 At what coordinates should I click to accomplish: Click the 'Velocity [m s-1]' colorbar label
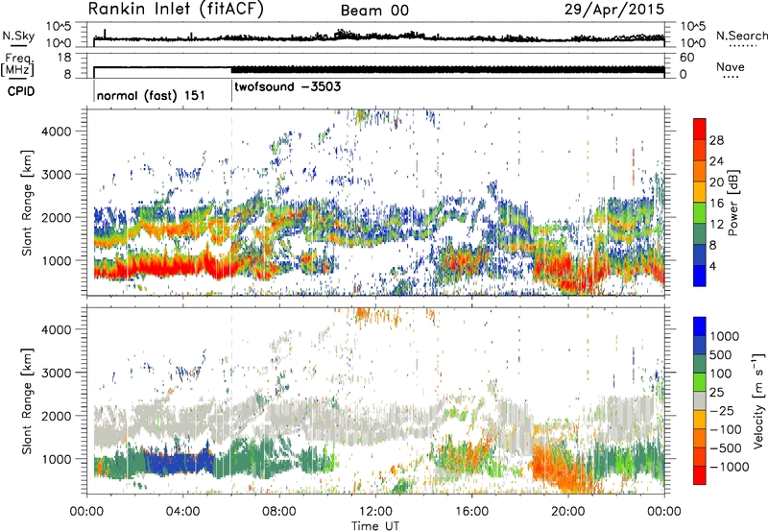click(758, 400)
